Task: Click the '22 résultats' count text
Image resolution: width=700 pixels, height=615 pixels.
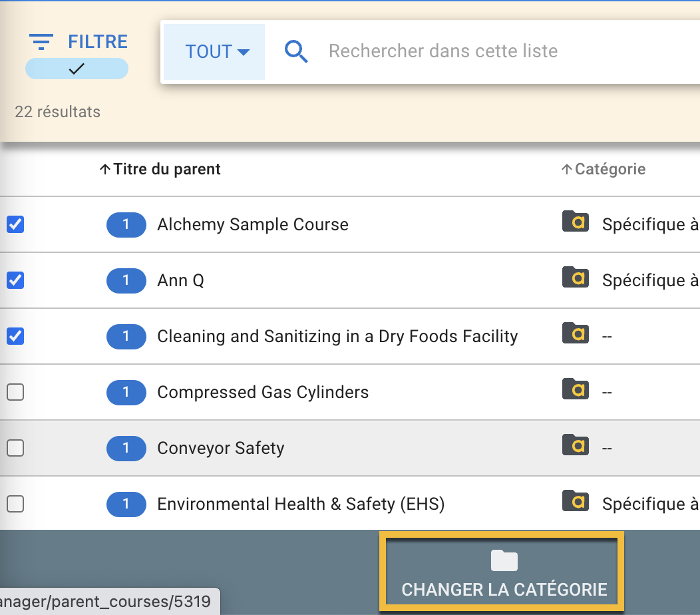Action: [x=58, y=112]
